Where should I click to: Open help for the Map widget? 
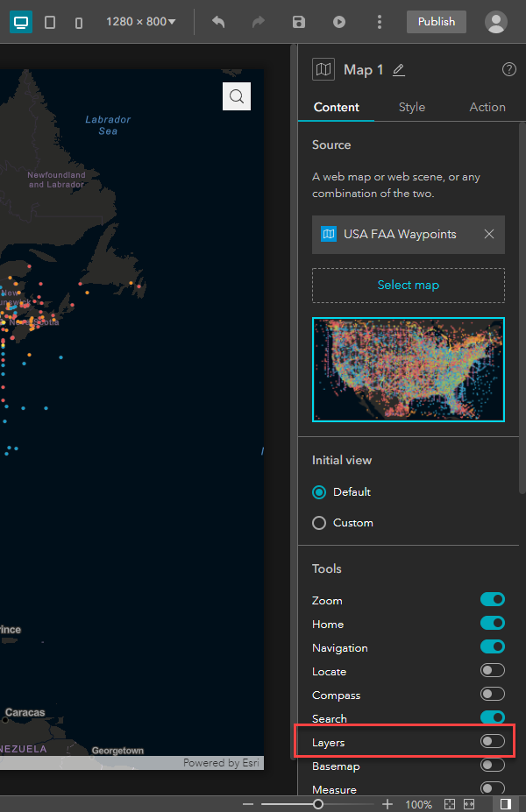508,69
